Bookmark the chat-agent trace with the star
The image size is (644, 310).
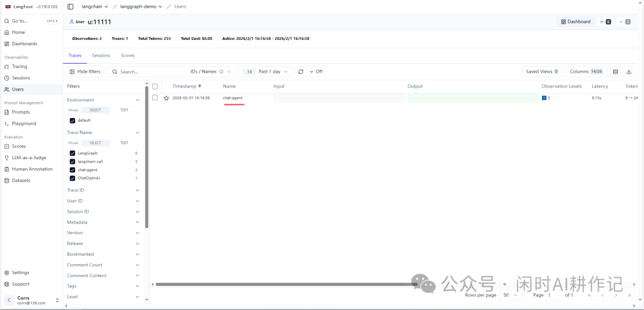click(166, 98)
